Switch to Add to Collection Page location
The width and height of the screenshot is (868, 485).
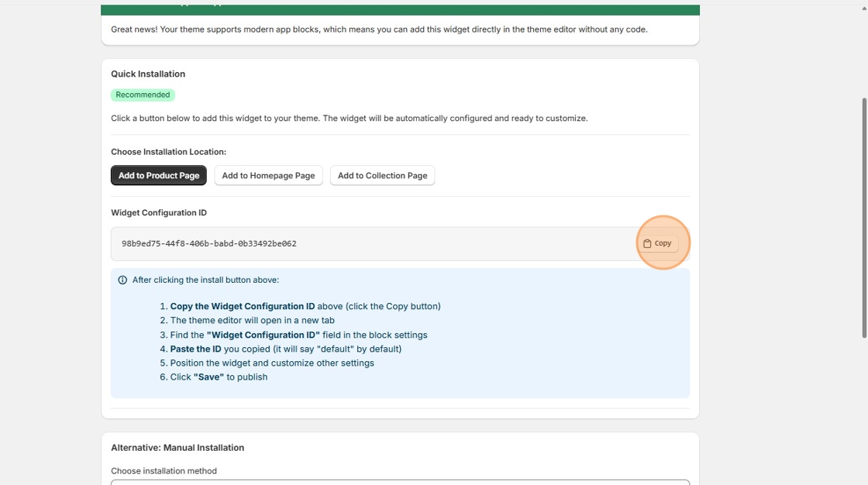coord(382,175)
